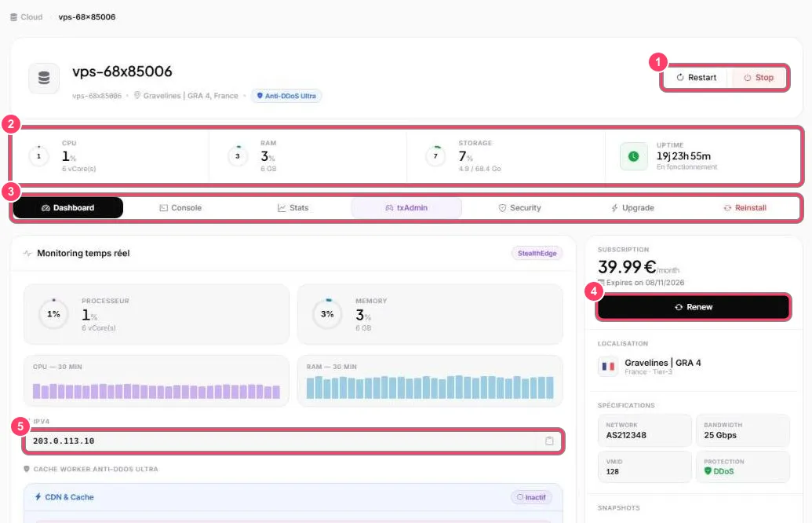Go to the Security tab

pos(519,208)
